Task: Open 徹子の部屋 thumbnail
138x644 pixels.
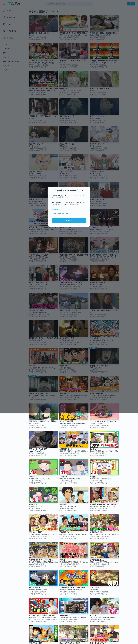Action: point(74,79)
